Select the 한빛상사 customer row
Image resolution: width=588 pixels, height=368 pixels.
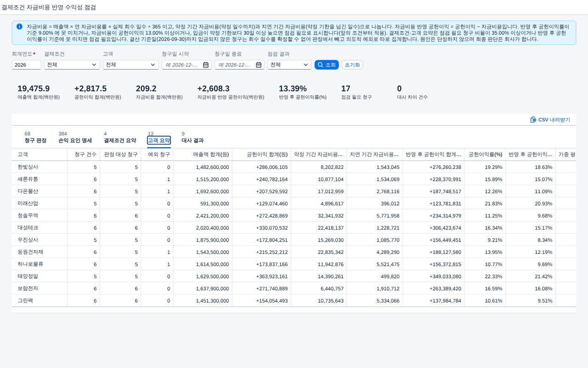tap(294, 167)
